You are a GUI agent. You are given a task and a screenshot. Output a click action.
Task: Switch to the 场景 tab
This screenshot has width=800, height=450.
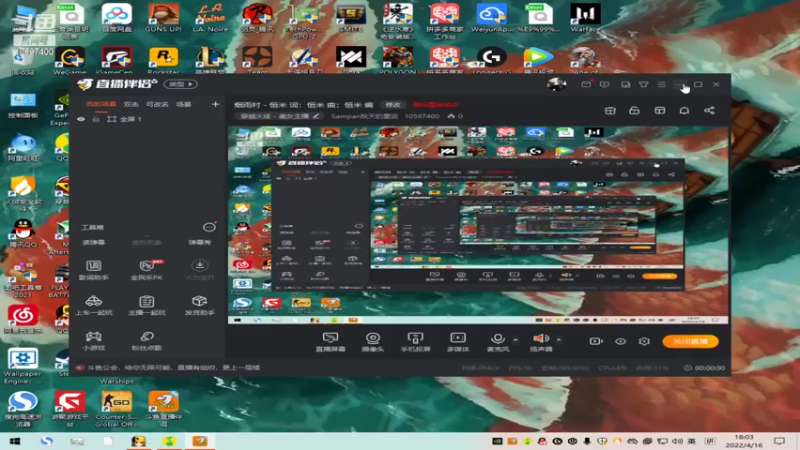click(x=184, y=104)
